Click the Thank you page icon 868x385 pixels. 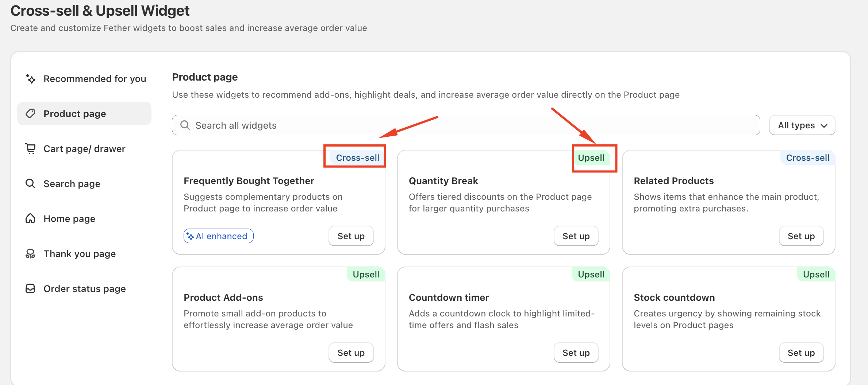[31, 254]
